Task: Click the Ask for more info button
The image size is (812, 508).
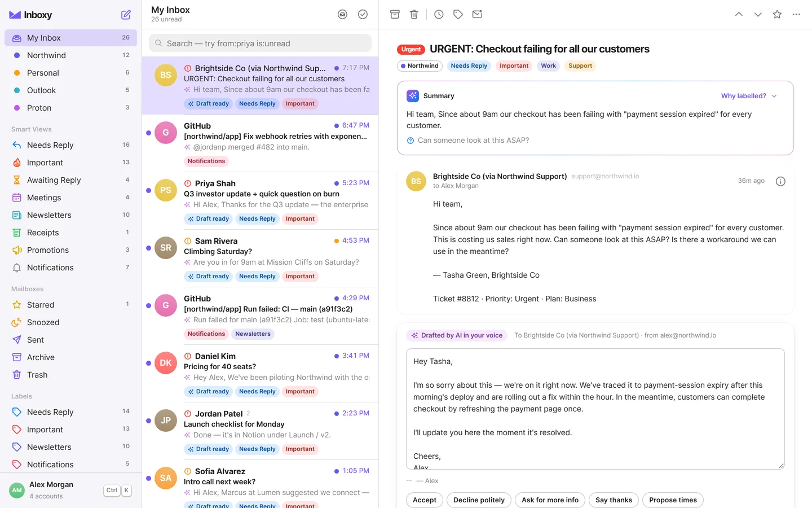Action: point(550,500)
